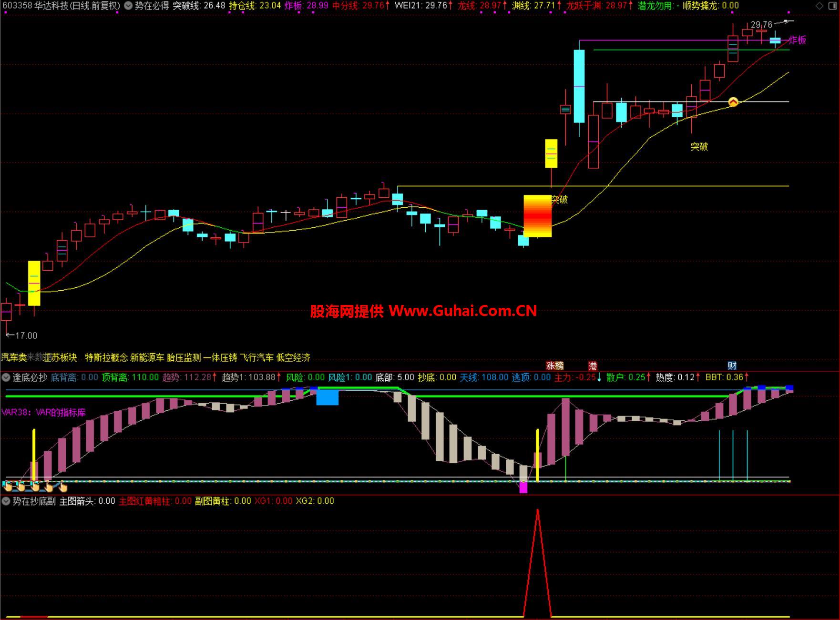Open the 飞行汽车 concept tag

[256, 357]
